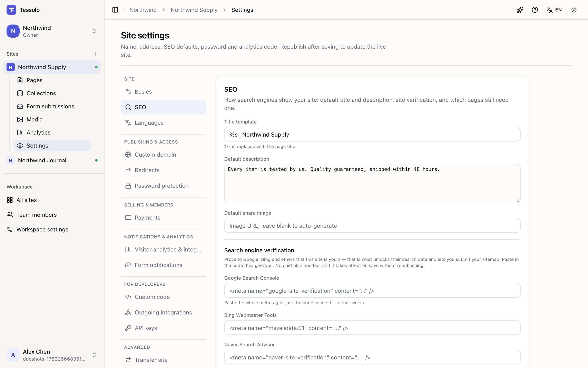
Task: Change language via EN selector
Action: pyautogui.click(x=554, y=10)
